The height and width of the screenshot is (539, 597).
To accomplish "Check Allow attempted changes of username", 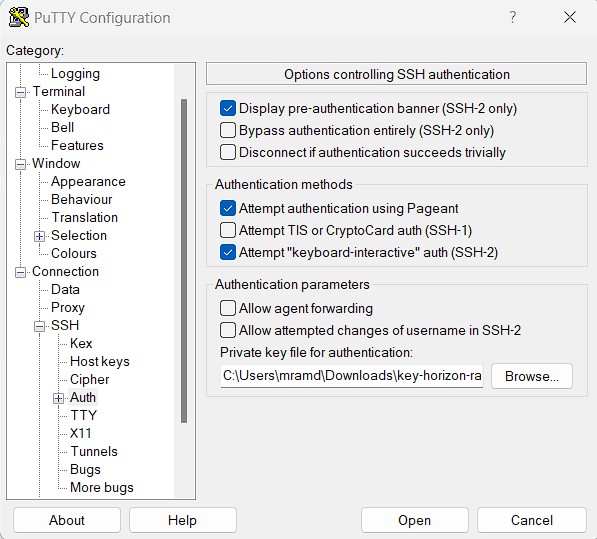I will click(x=228, y=330).
